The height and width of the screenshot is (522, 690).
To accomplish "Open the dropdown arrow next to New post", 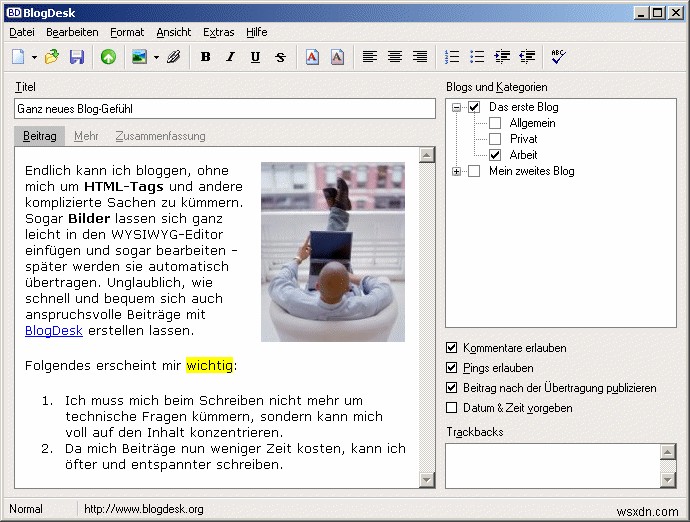I will tap(34, 57).
